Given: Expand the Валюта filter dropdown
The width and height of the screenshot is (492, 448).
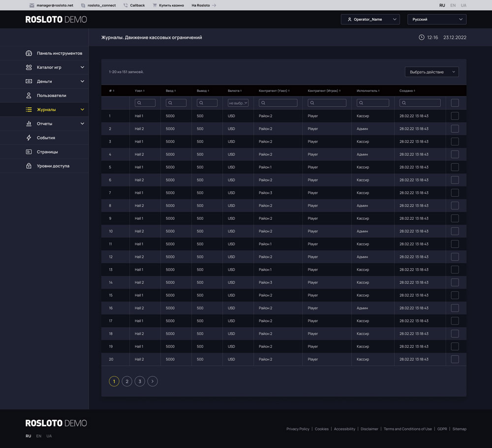Looking at the screenshot, I should point(238,103).
